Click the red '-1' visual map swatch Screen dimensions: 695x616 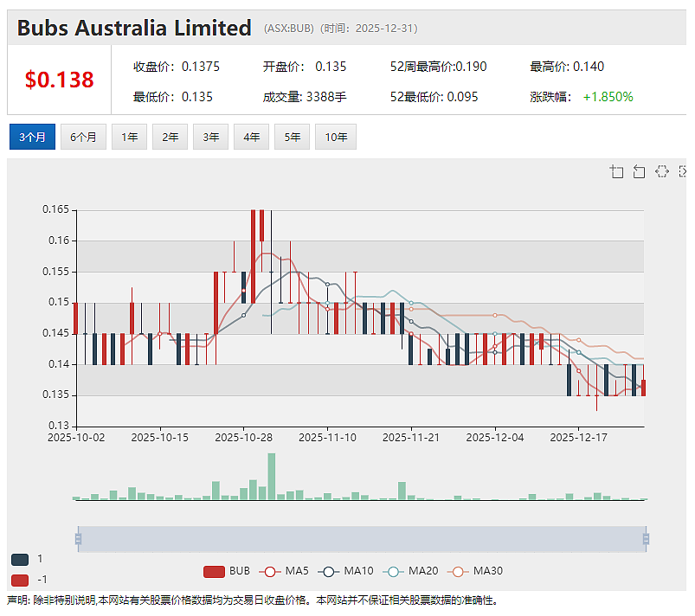click(x=20, y=581)
